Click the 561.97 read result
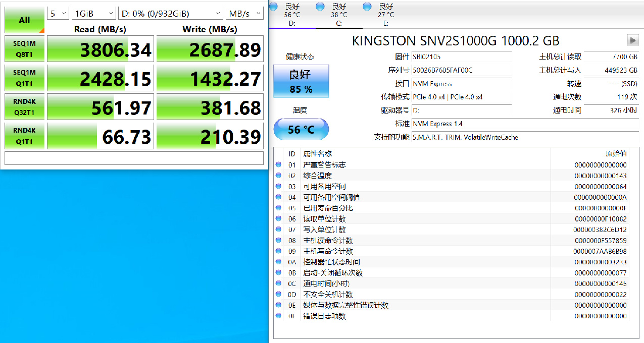The image size is (644, 343). click(x=101, y=107)
